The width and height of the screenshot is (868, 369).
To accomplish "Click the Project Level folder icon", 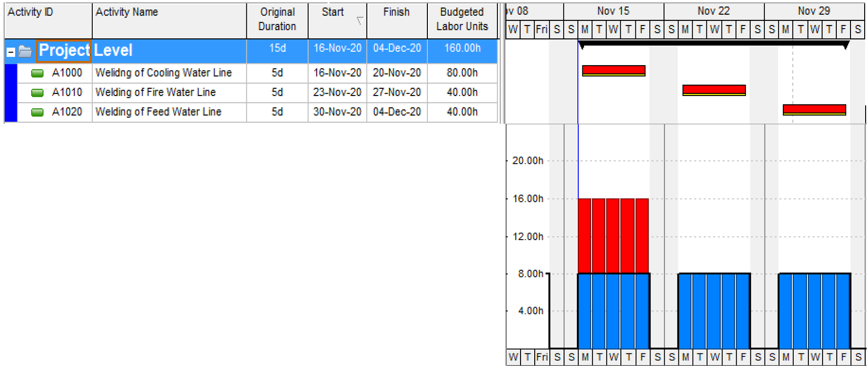I will (x=25, y=51).
